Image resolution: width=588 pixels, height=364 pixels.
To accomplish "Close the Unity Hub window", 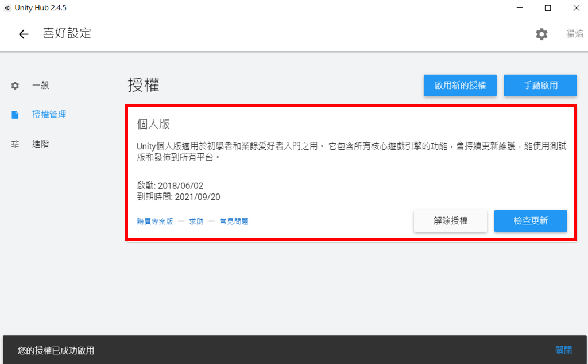I will click(577, 8).
